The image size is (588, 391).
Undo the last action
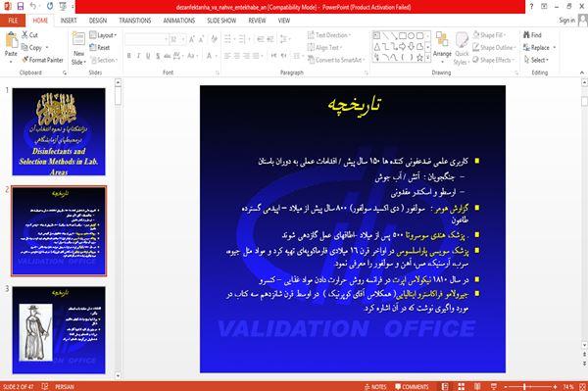[x=33, y=6]
